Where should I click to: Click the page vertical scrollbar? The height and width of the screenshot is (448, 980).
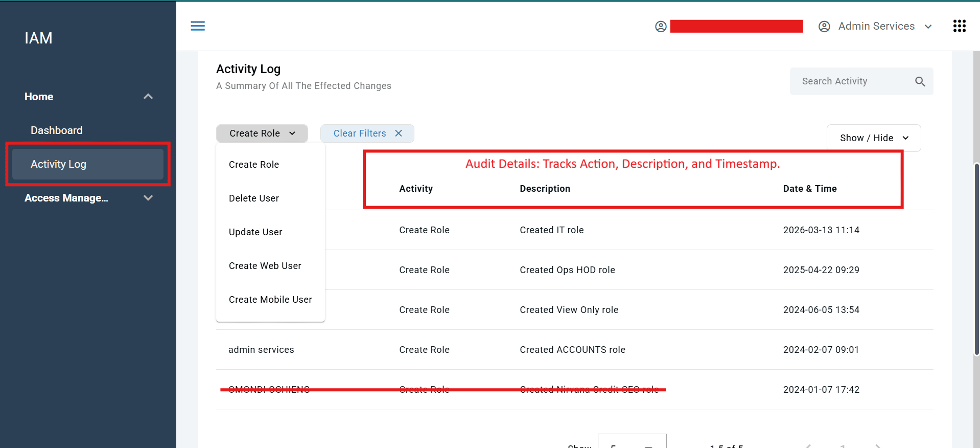(x=976, y=259)
